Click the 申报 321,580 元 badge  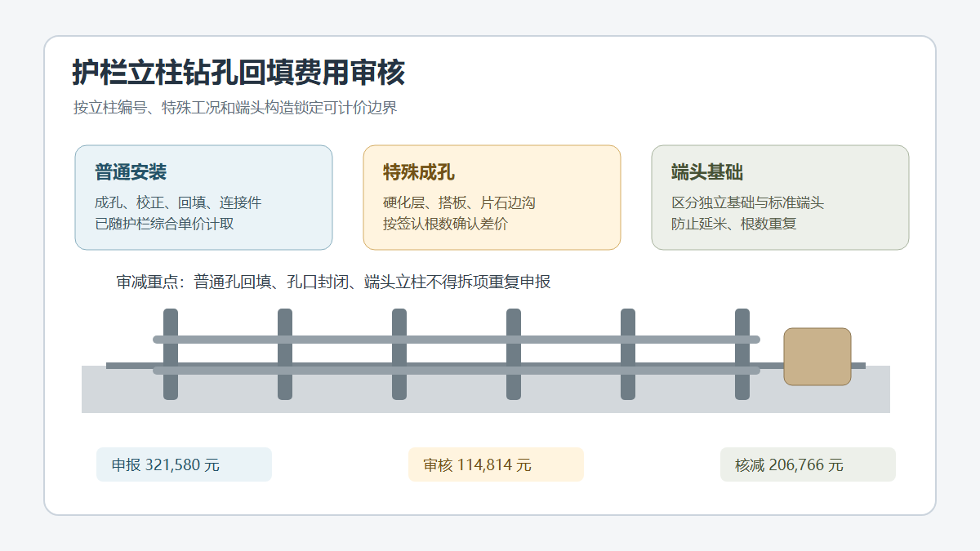tap(184, 464)
